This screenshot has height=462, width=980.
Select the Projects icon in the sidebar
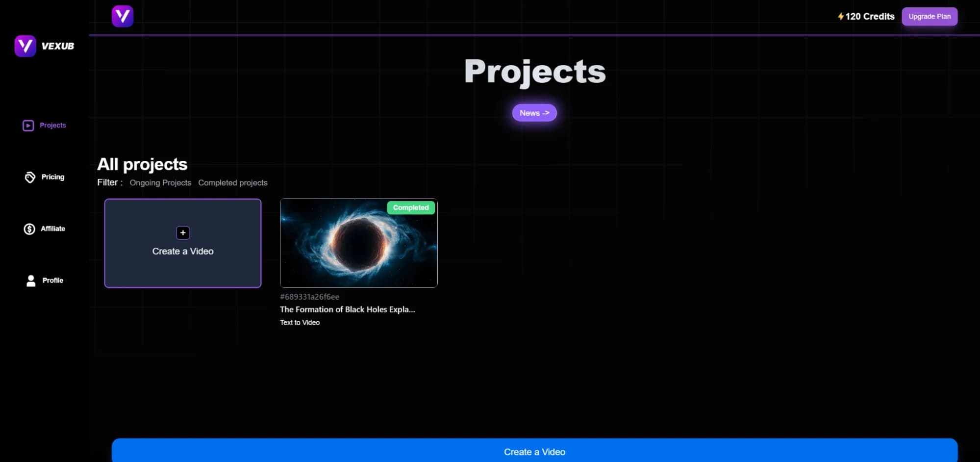pos(28,126)
